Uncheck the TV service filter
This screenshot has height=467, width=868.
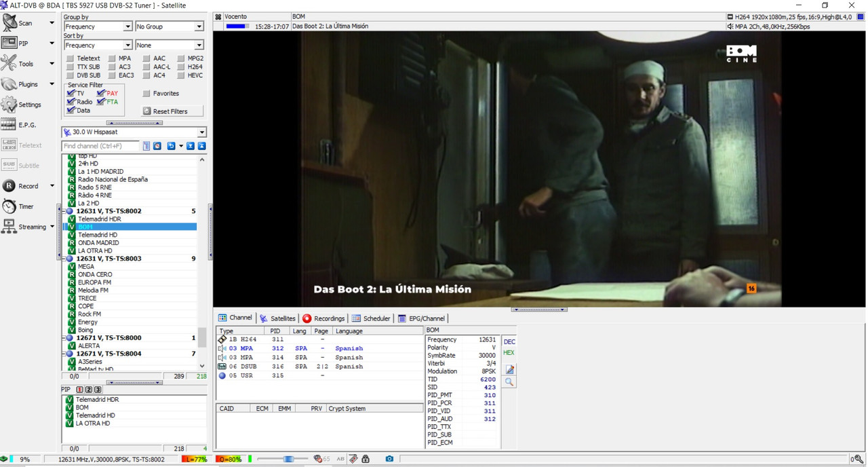pyautogui.click(x=71, y=94)
